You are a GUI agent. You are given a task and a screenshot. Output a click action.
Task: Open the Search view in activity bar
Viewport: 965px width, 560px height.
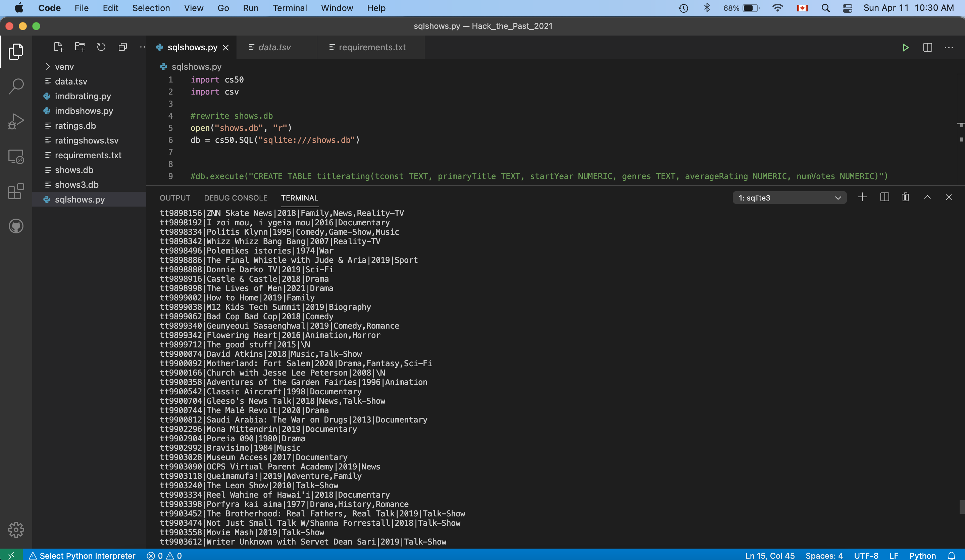pyautogui.click(x=16, y=86)
